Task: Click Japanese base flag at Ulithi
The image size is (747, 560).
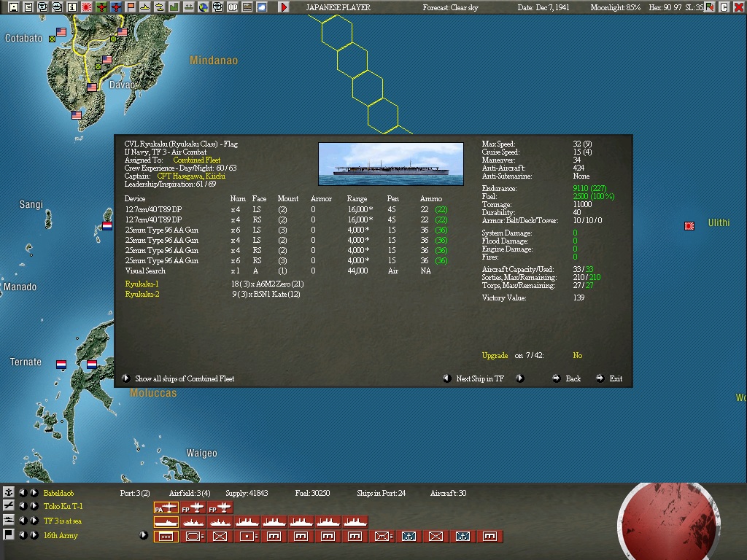Action: tap(689, 226)
